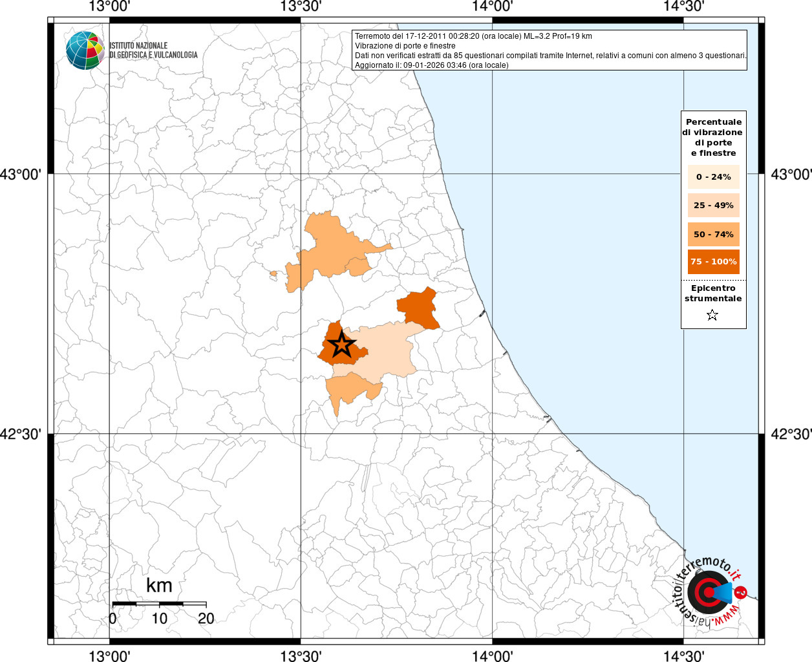Click the scale bar value 0
The height and width of the screenshot is (662, 812).
[x=113, y=618]
